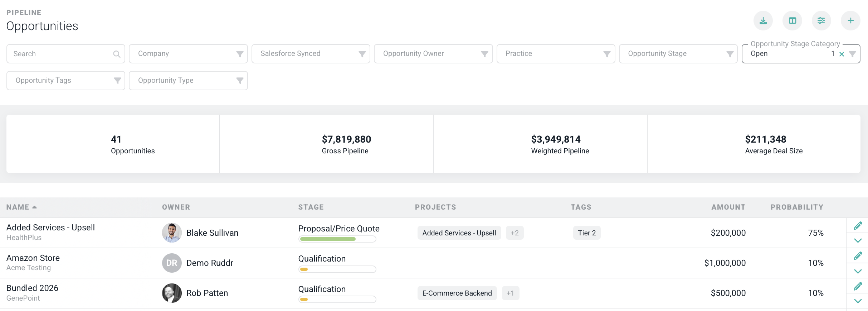Click the Search input field

click(x=61, y=54)
